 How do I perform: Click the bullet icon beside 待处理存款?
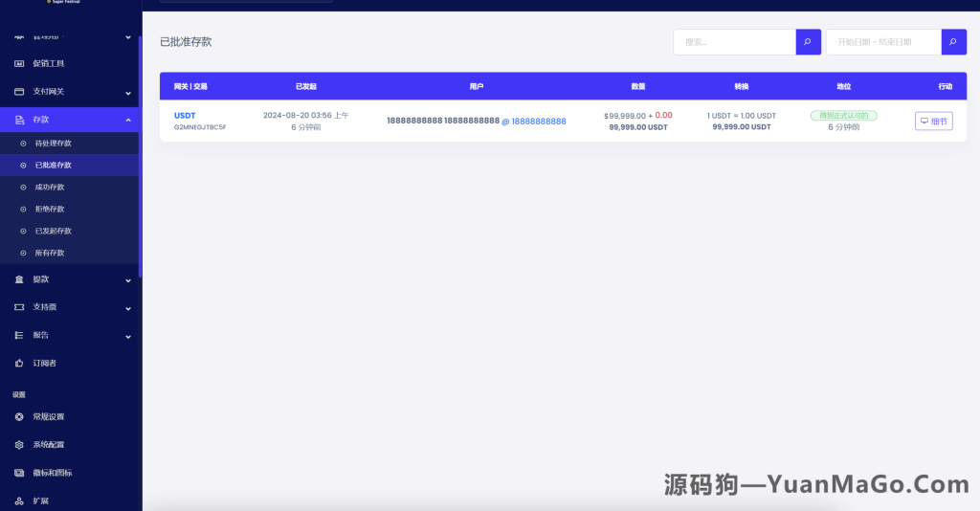23,144
